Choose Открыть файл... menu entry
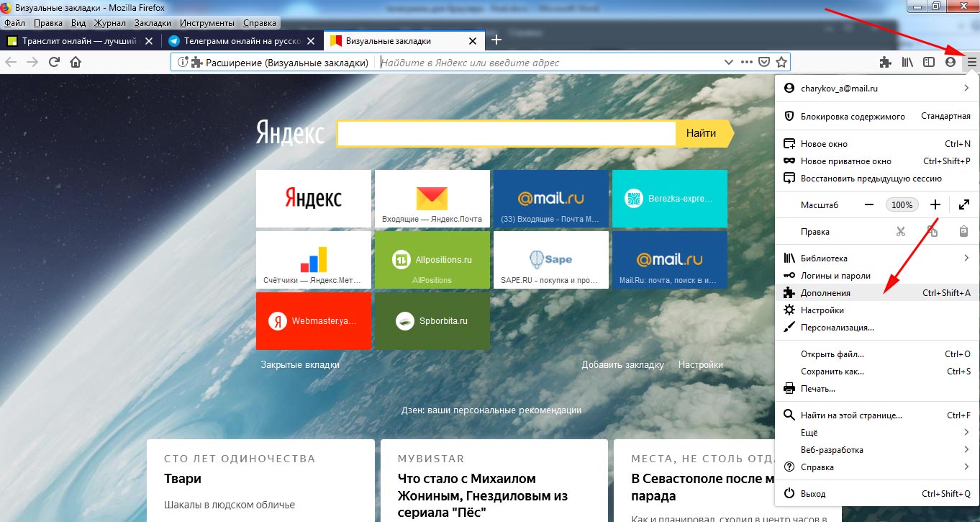 (876, 354)
